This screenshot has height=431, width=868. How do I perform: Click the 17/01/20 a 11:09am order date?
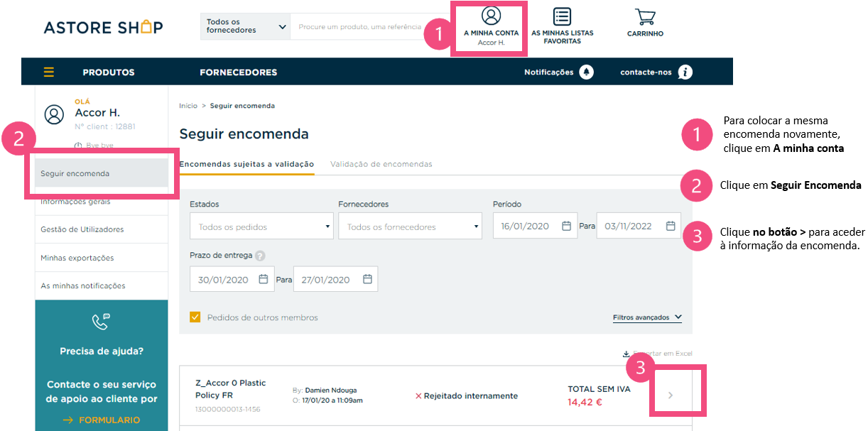point(332,400)
